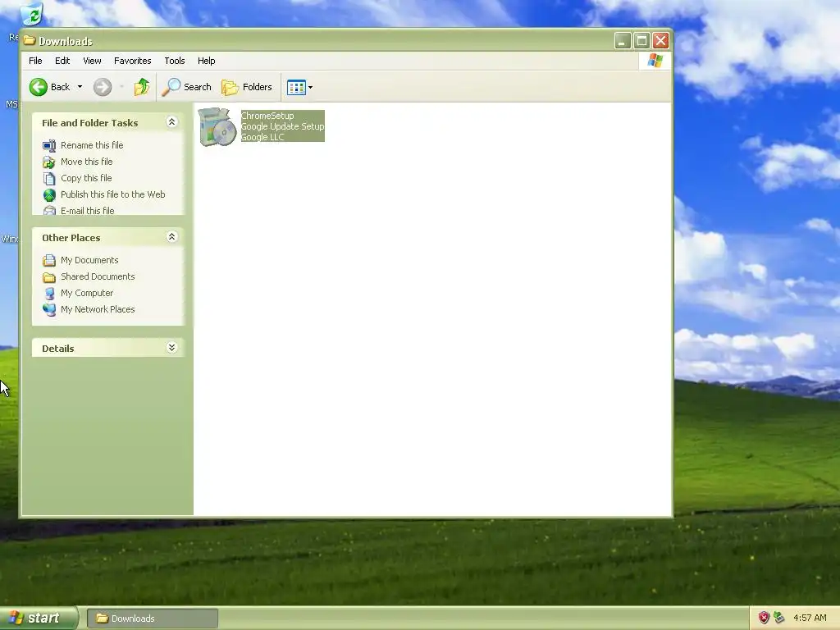The image size is (840, 630).
Task: Open Shared Documents from Other Places
Action: click(x=98, y=276)
